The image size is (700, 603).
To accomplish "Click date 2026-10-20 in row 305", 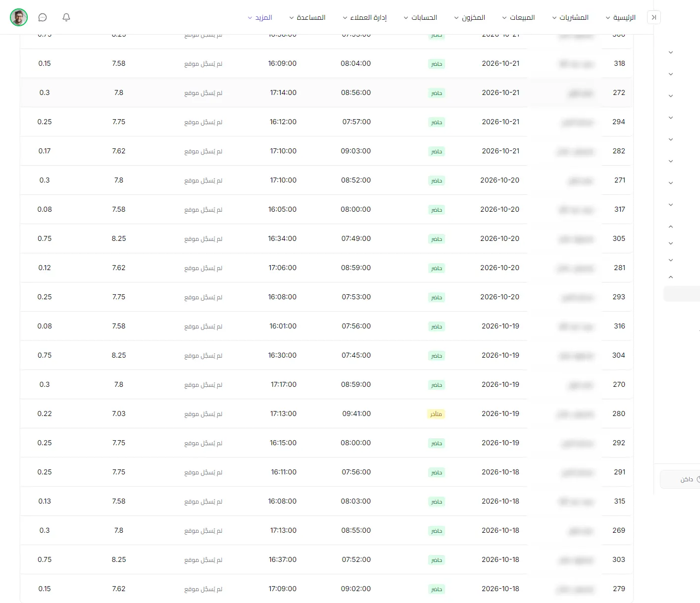I will click(500, 238).
